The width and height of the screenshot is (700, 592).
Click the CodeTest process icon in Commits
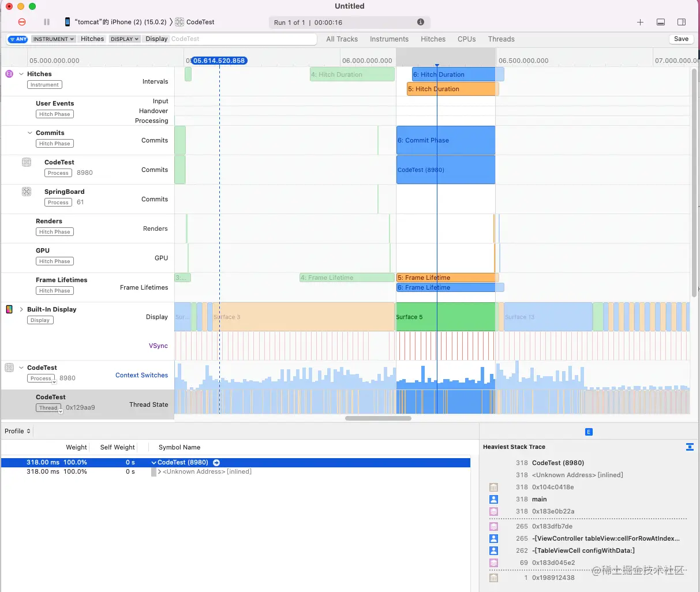click(27, 162)
